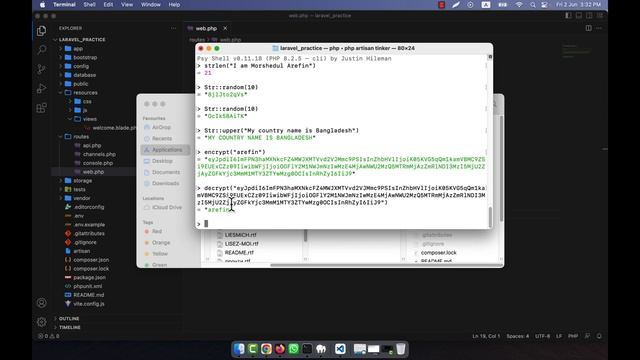Open the Search view in activity bar
Image resolution: width=640 pixels, height=360 pixels.
[41, 50]
